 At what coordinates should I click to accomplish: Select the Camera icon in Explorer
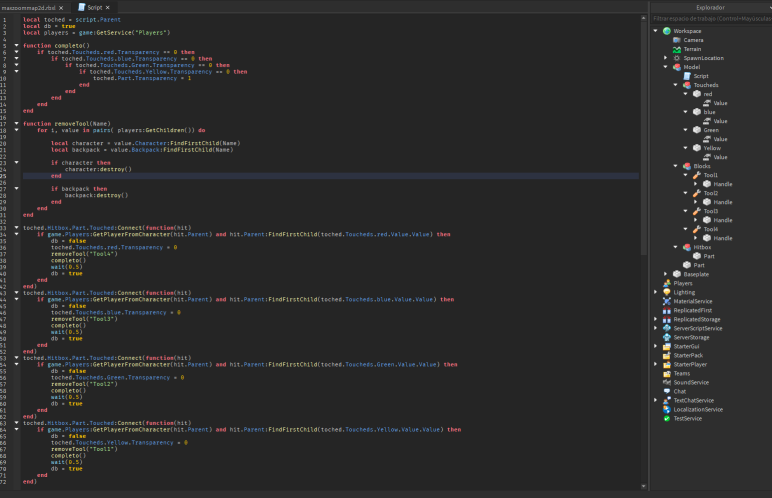(x=677, y=40)
